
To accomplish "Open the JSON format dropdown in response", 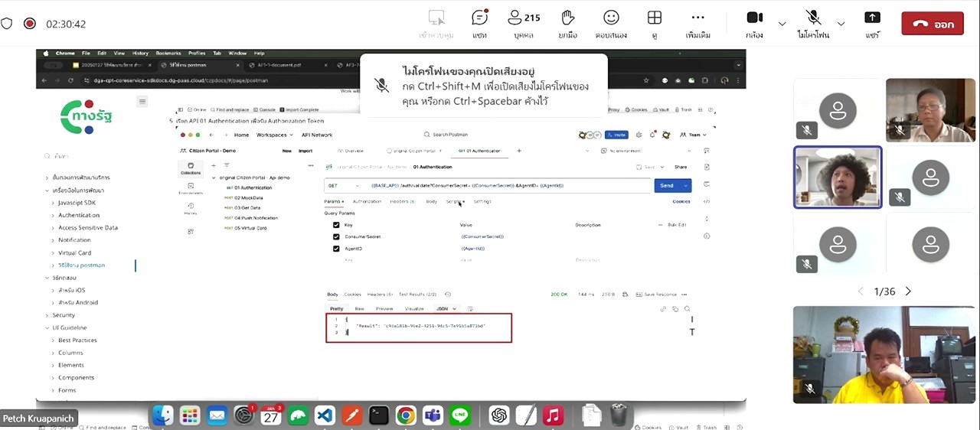I will [x=446, y=308].
